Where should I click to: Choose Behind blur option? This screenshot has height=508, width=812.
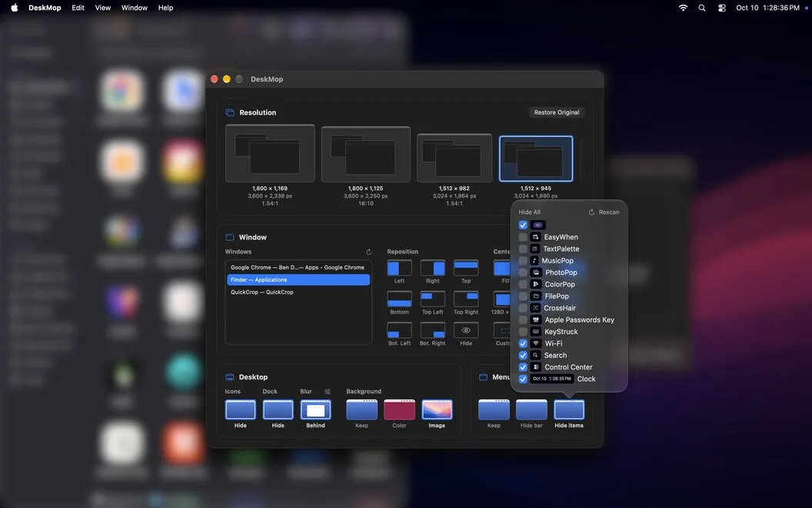pos(315,409)
